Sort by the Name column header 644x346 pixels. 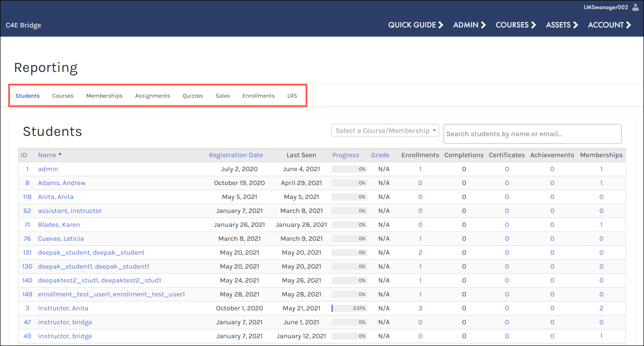tap(47, 155)
